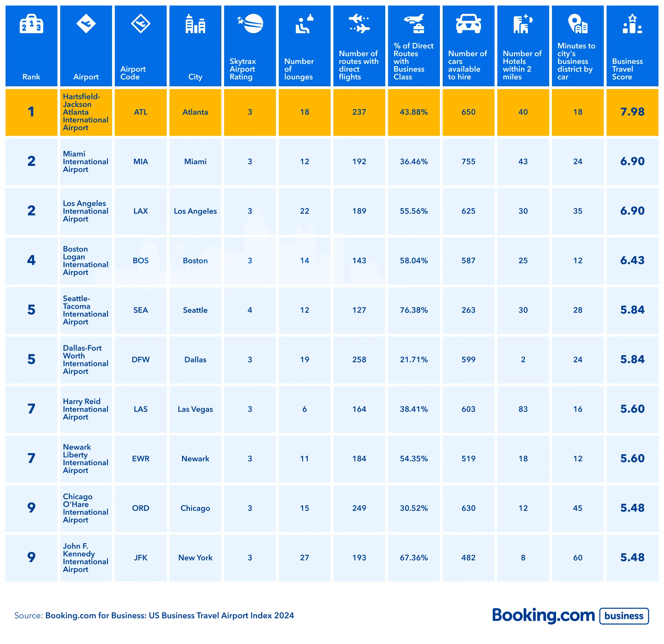Click the solid airplane Airport icon

[x=86, y=24]
